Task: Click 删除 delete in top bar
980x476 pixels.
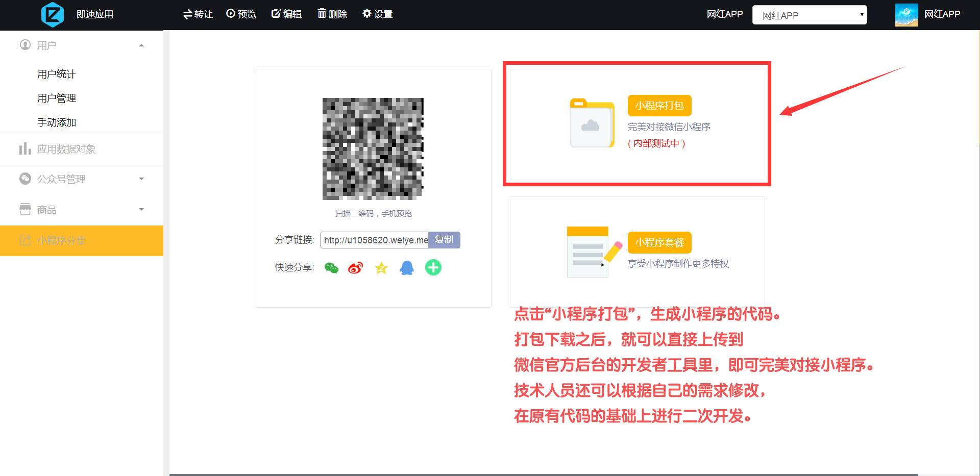Action: pos(332,14)
